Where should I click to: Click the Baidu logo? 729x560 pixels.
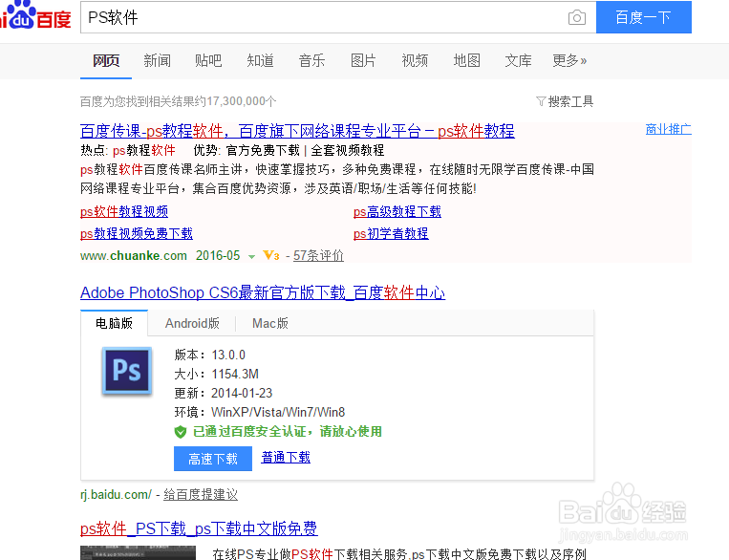pos(35,15)
